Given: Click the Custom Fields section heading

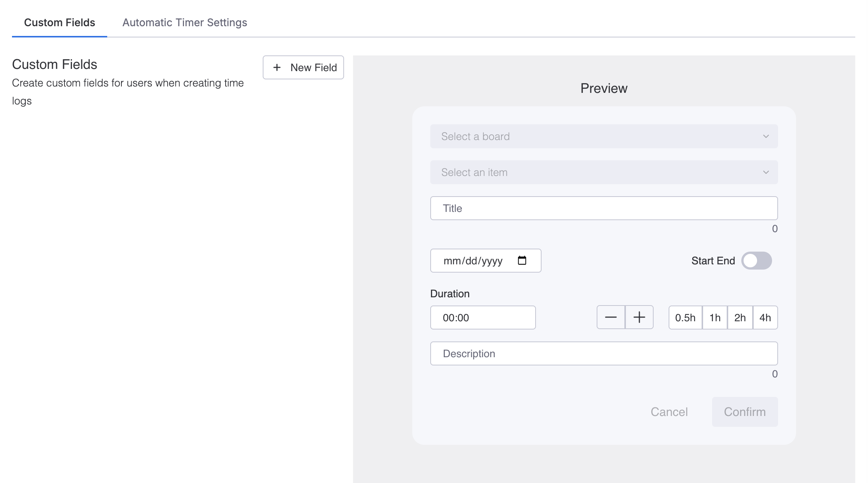Looking at the screenshot, I should point(55,64).
